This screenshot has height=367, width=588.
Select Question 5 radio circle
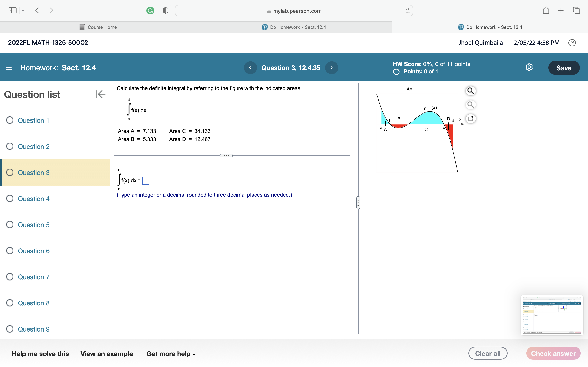[10, 225]
